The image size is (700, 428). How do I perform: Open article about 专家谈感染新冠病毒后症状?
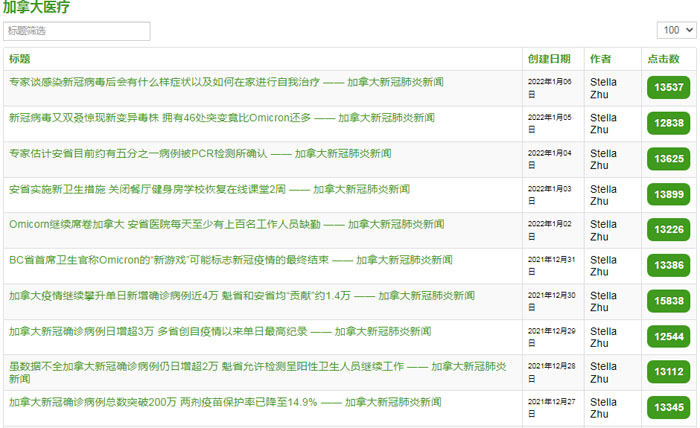pos(226,82)
